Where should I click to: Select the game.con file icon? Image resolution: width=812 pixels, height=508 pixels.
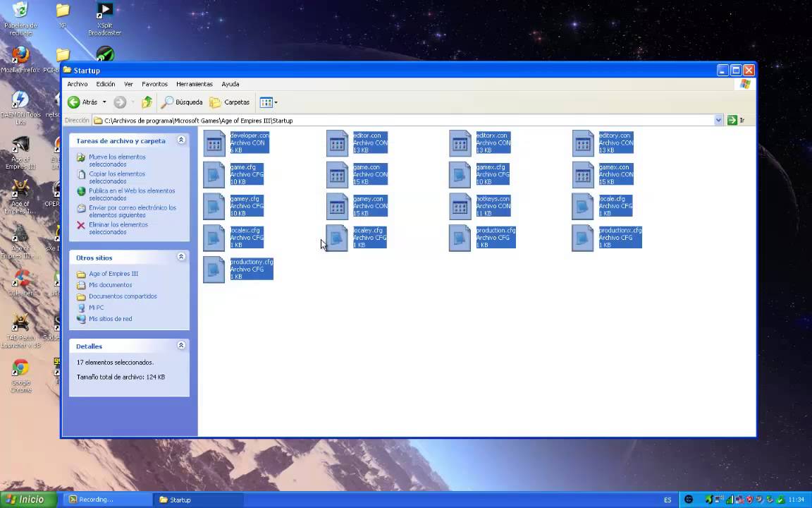pyautogui.click(x=337, y=175)
